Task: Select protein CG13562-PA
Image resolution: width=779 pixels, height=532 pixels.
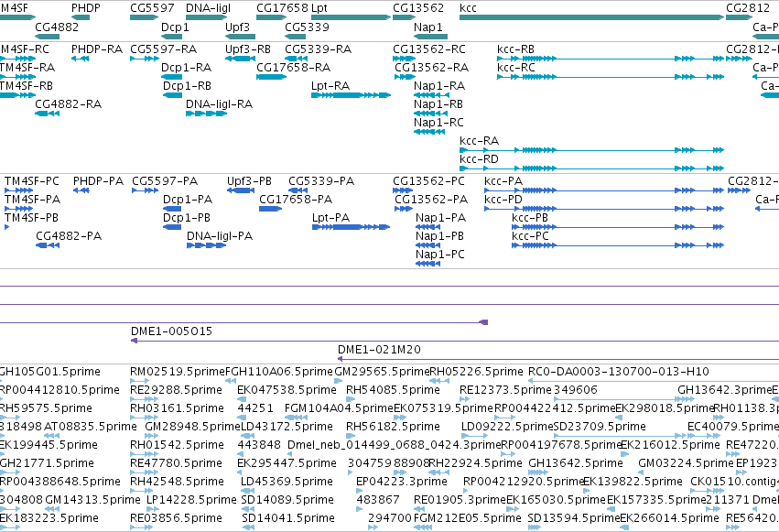Action: click(404, 209)
